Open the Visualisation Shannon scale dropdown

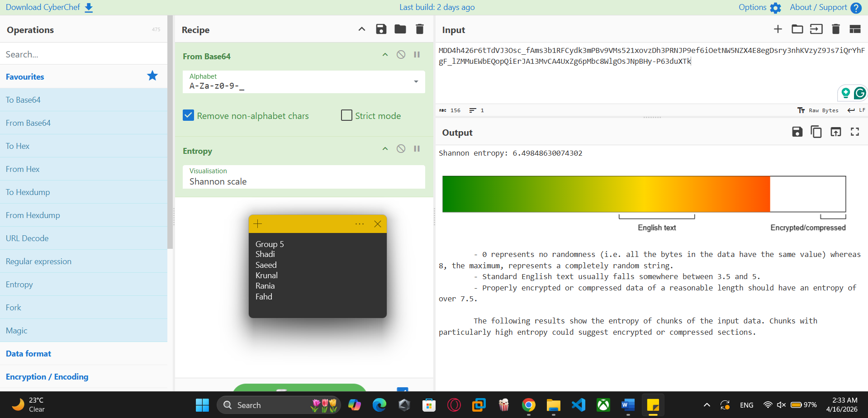pos(304,177)
